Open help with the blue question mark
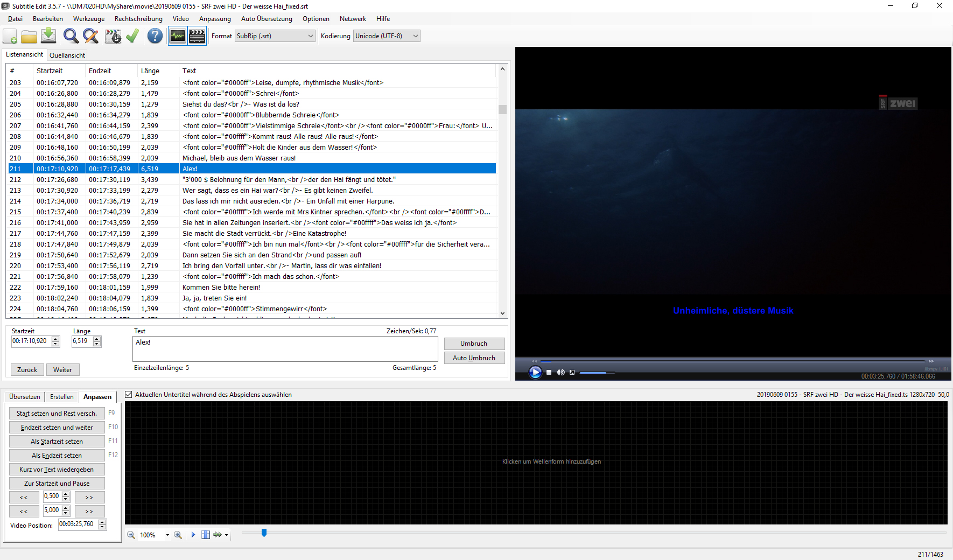Image resolution: width=953 pixels, height=560 pixels. (x=155, y=36)
